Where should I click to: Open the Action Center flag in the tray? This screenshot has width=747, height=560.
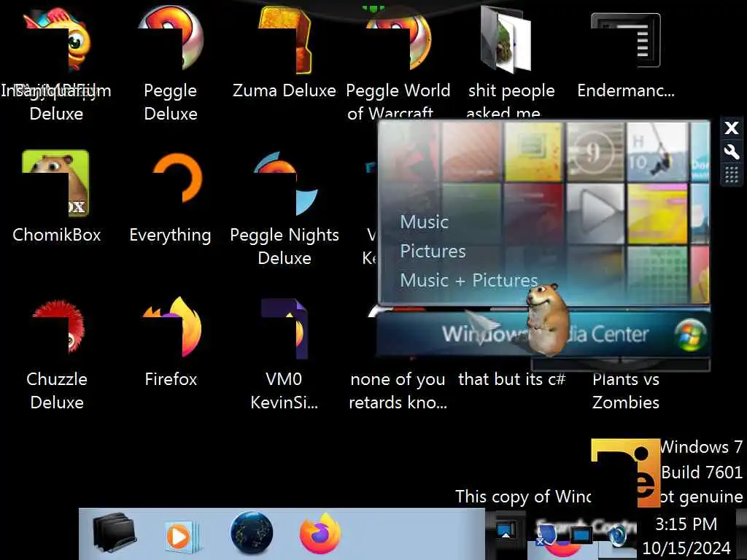tap(546, 535)
